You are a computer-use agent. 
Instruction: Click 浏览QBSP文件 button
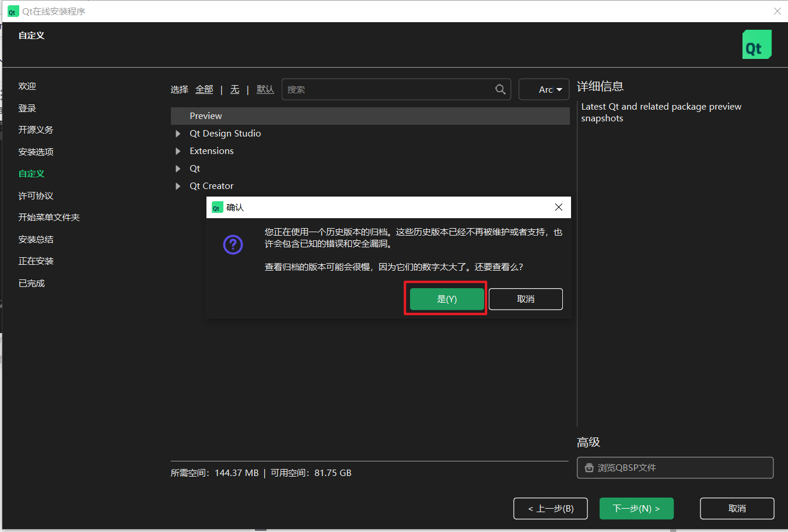tap(675, 468)
